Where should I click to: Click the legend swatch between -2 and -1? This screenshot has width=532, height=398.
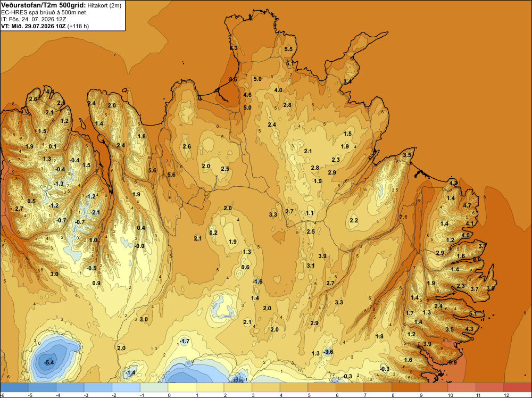coord(126,387)
